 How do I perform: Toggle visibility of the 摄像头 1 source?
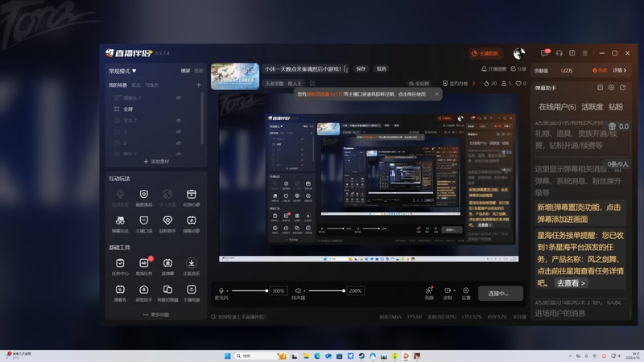coord(179,97)
